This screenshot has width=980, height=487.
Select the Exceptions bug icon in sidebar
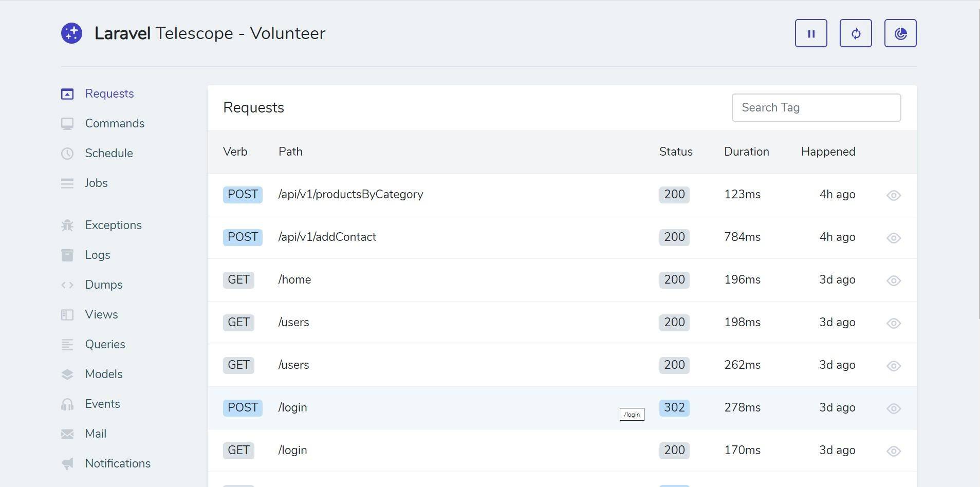67,225
